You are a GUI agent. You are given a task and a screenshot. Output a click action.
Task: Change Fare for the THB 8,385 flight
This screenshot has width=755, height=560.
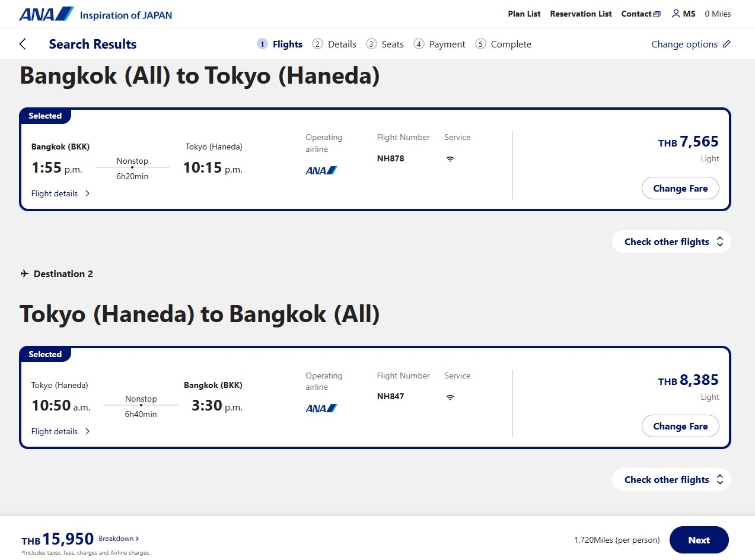680,426
